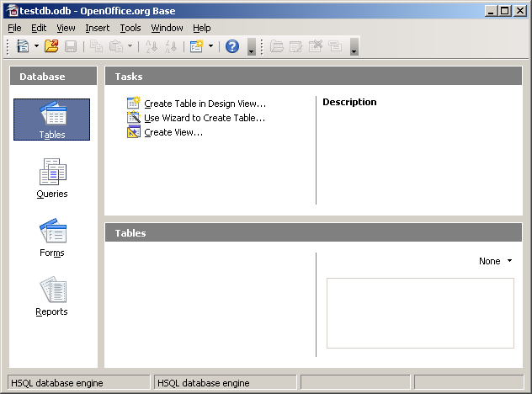Screen dimensions: 532x394
Task: Click the Delete table toolbar icon
Action: click(x=315, y=46)
